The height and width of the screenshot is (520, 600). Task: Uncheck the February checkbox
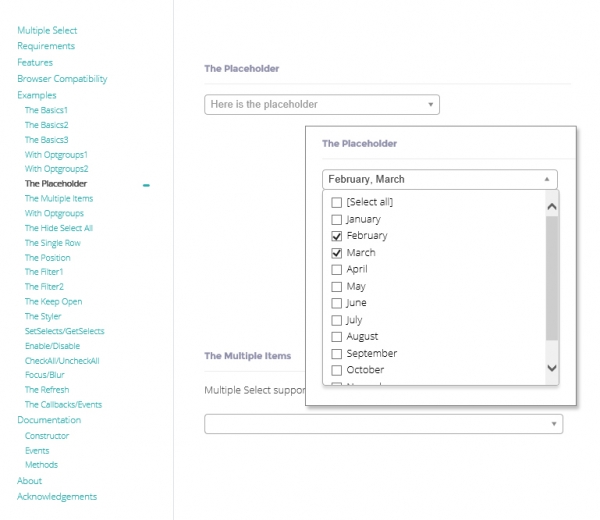pos(336,236)
